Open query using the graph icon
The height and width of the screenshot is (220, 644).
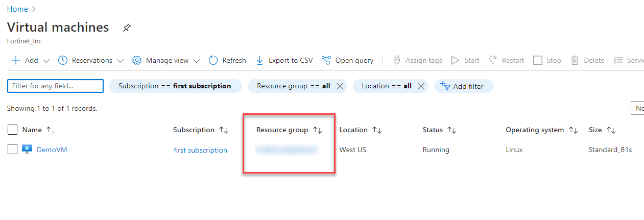(x=326, y=60)
